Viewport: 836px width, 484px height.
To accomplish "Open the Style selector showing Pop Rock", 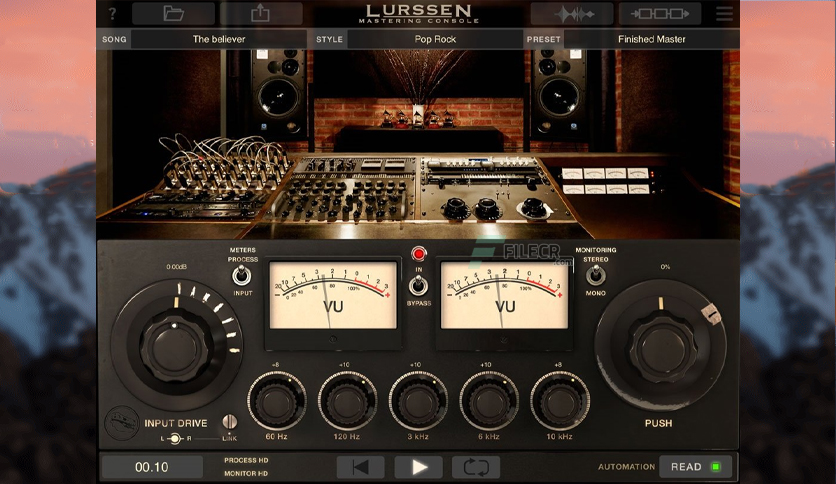I will point(435,39).
